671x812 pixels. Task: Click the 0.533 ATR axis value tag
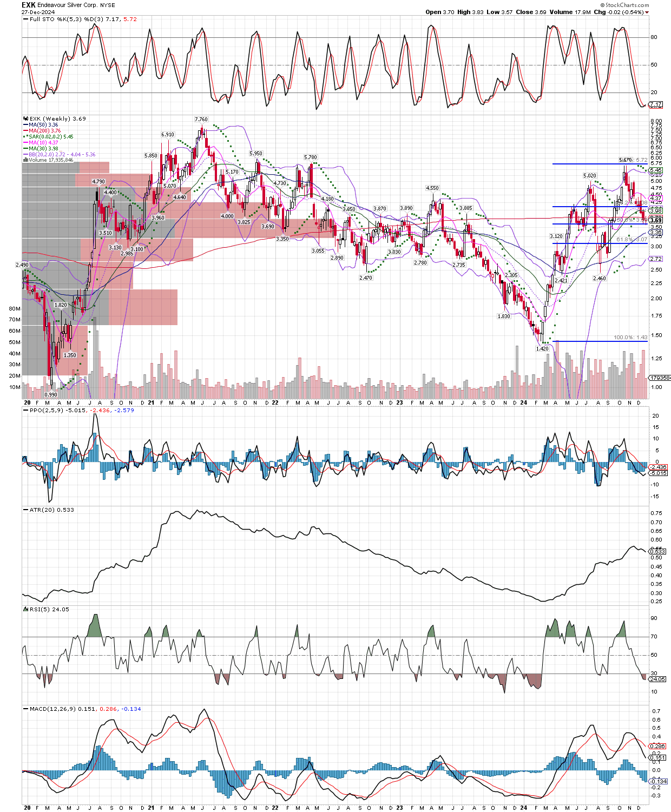coord(658,552)
